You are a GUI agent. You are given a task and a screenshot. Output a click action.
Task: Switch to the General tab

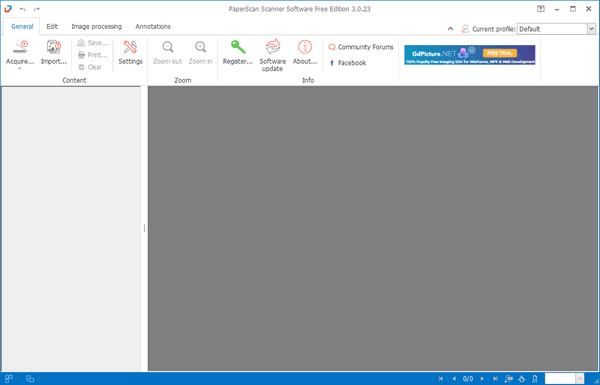point(22,26)
